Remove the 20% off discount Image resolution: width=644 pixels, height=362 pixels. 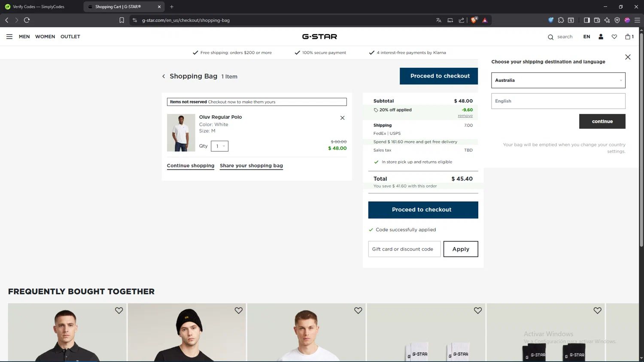tap(465, 116)
